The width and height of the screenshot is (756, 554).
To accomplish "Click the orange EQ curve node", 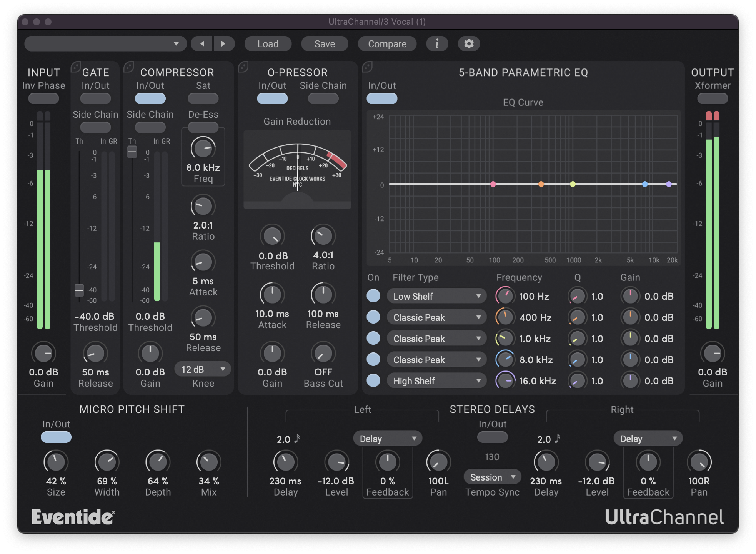I will 541,184.
